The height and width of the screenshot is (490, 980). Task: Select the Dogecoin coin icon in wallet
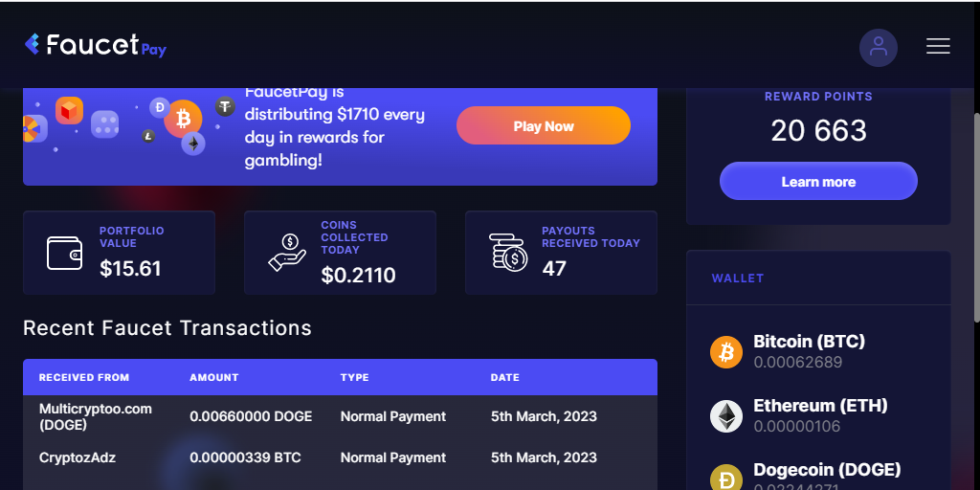point(726,479)
